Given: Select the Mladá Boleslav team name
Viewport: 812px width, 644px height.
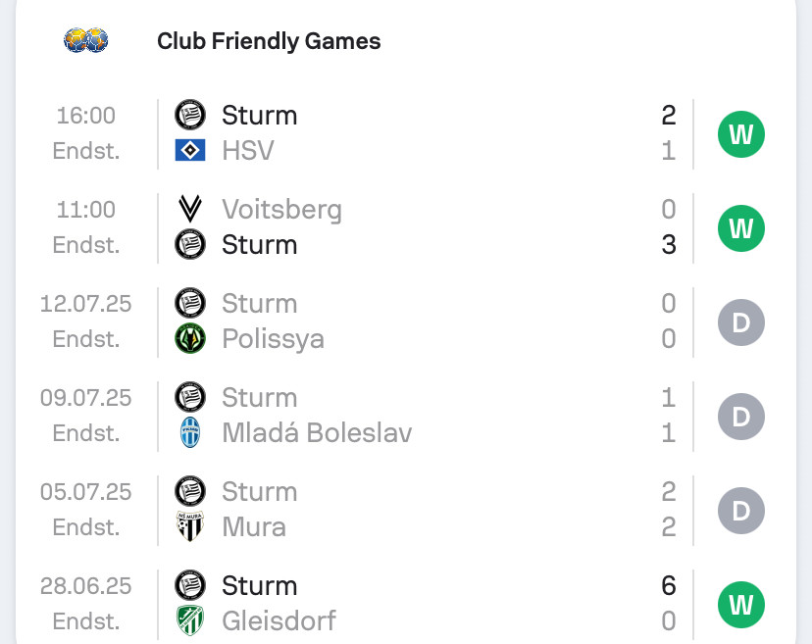Looking at the screenshot, I should pyautogui.click(x=317, y=433).
